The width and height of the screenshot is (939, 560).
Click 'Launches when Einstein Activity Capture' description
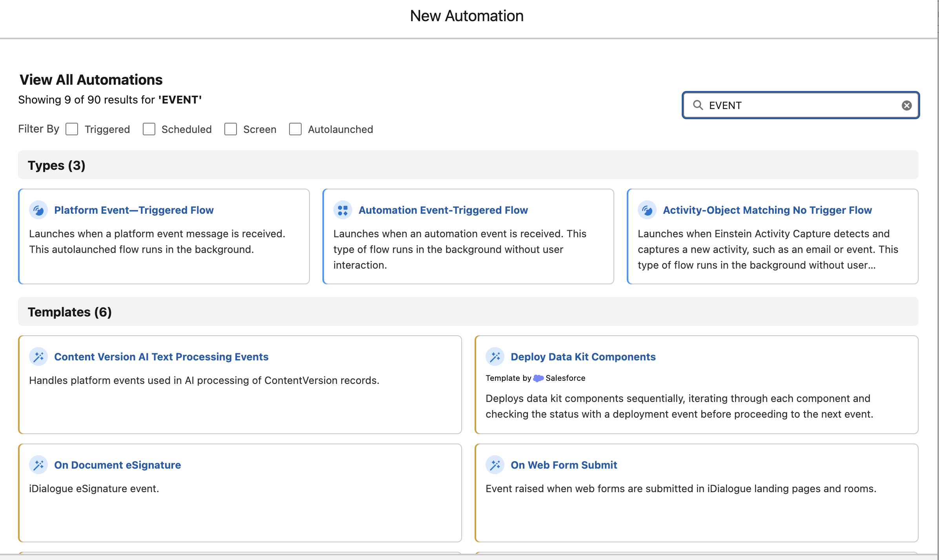pyautogui.click(x=768, y=249)
